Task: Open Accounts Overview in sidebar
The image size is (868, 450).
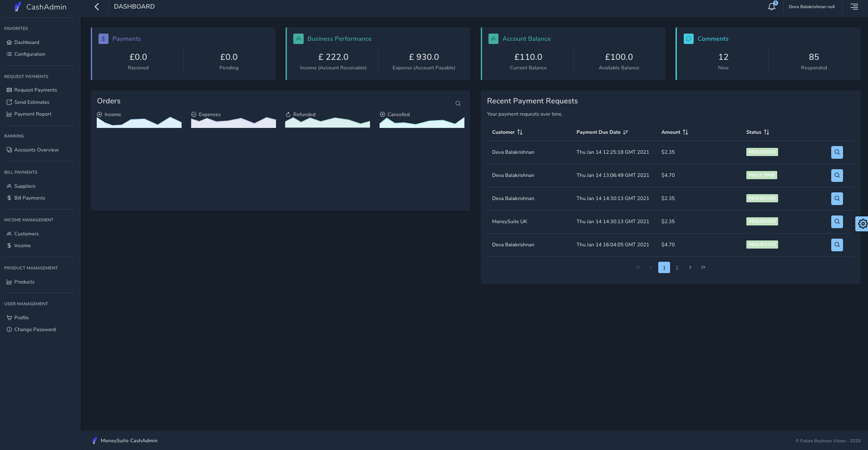Action: pyautogui.click(x=36, y=150)
